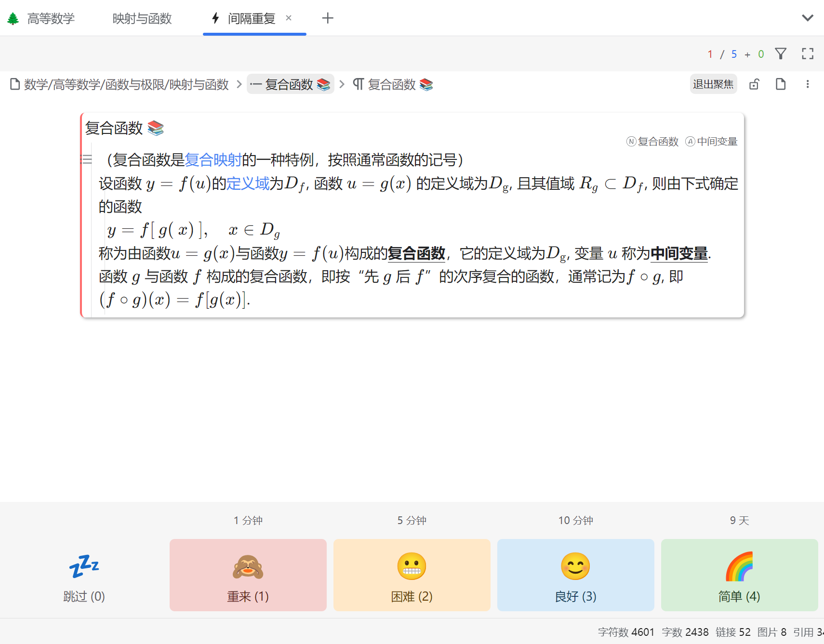Switch to the 映射与函数 tab

click(142, 19)
